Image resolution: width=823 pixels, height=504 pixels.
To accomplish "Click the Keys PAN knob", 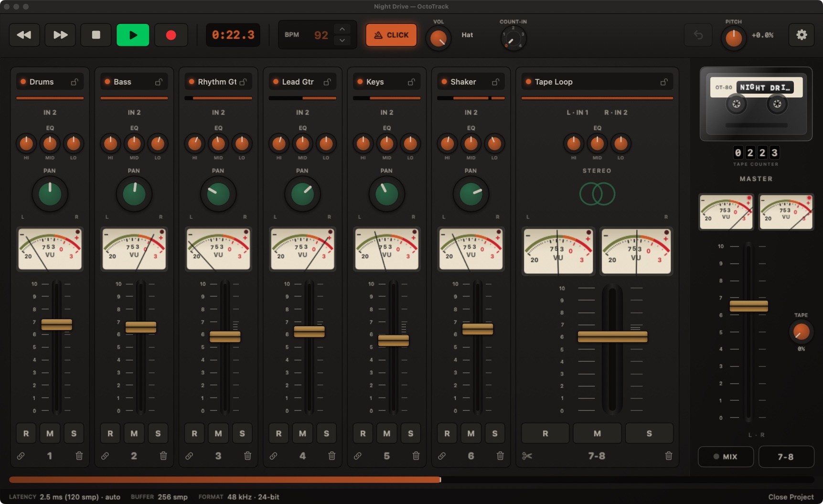I will pyautogui.click(x=386, y=194).
